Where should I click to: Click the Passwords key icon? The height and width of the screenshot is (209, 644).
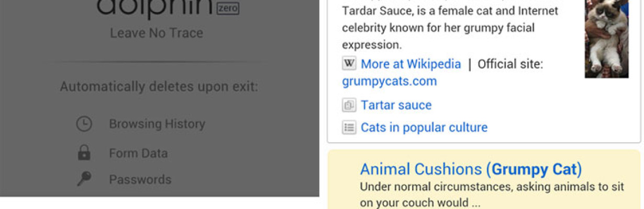(84, 179)
